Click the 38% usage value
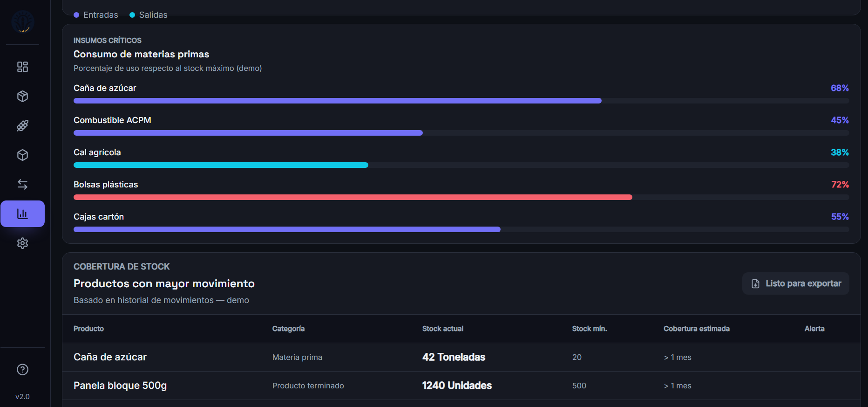The width and height of the screenshot is (868, 407). coord(840,152)
